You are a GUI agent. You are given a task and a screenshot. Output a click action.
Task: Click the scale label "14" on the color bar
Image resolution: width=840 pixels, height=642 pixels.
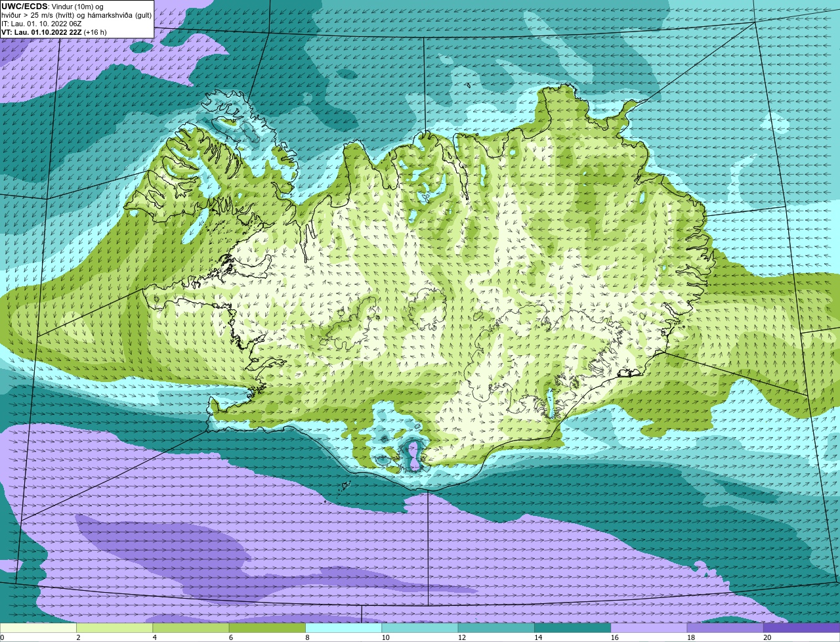click(x=537, y=637)
